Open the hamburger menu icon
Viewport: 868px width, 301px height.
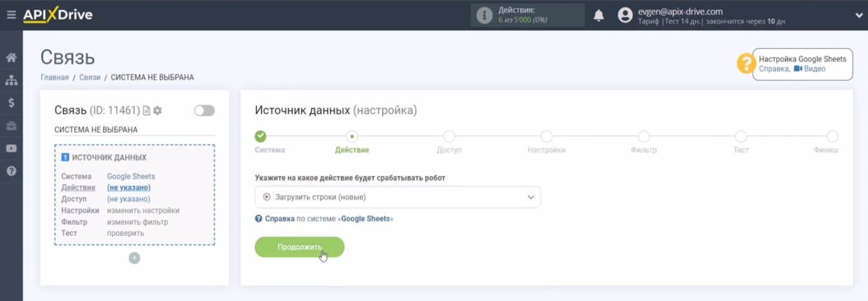tap(11, 14)
